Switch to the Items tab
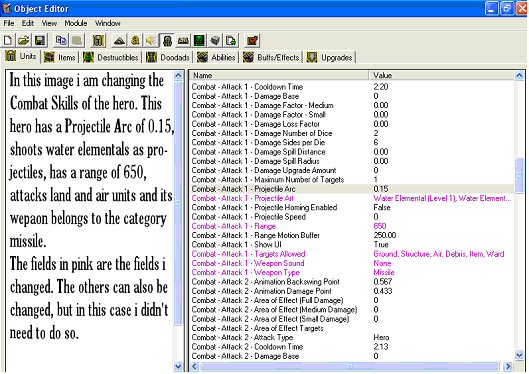The image size is (529, 374). pos(60,58)
